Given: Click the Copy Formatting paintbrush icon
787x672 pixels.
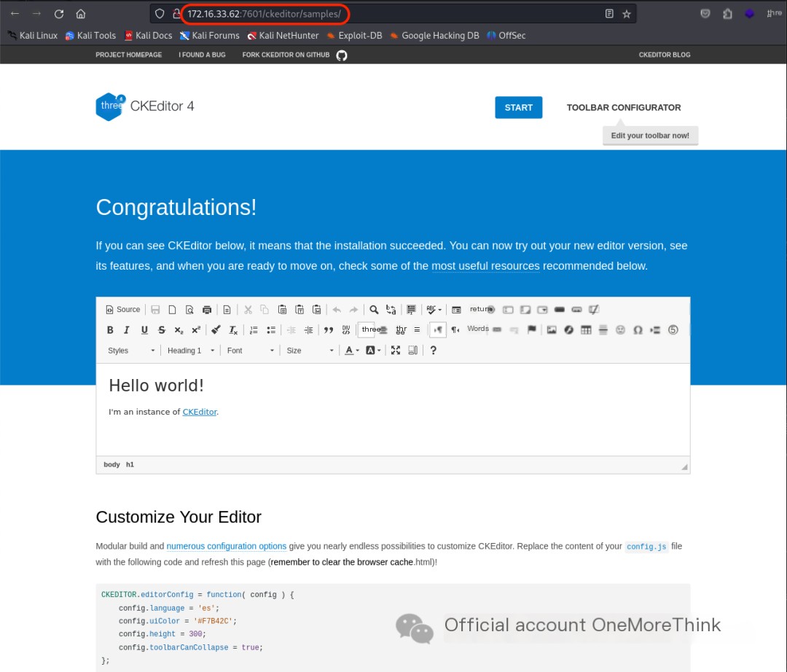Looking at the screenshot, I should [216, 329].
